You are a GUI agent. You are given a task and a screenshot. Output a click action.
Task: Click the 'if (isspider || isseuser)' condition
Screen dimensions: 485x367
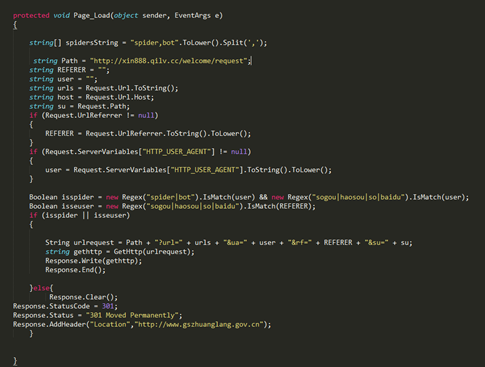79,215
